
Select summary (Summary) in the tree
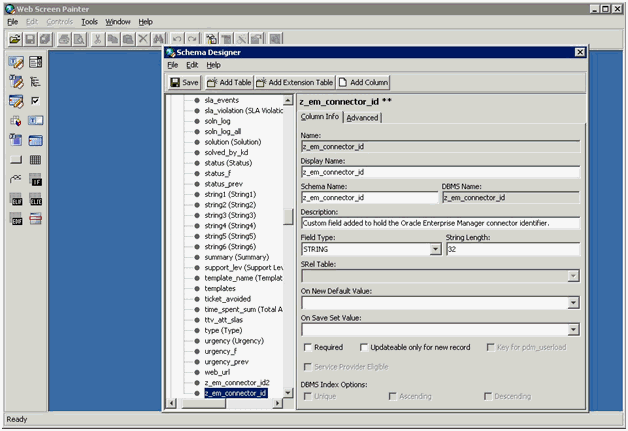coord(236,257)
